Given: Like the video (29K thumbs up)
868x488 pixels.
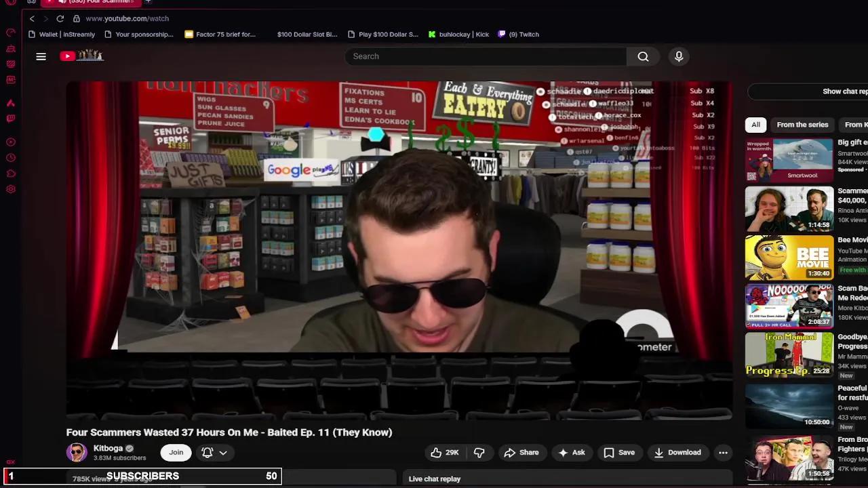Looking at the screenshot, I should tap(445, 453).
